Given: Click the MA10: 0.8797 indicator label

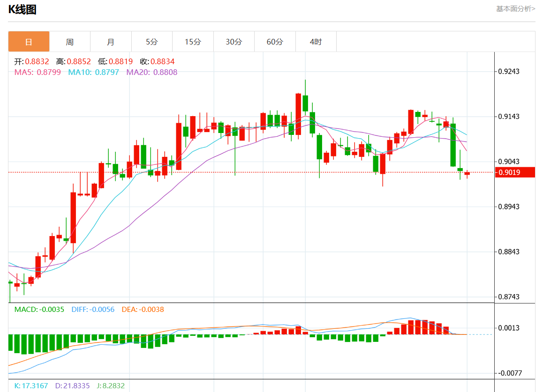Looking at the screenshot, I should click(x=93, y=72).
